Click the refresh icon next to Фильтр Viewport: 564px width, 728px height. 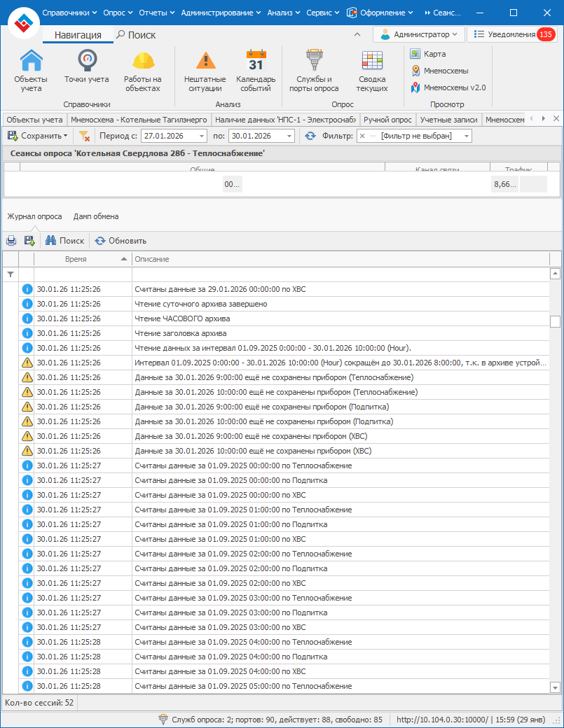310,136
